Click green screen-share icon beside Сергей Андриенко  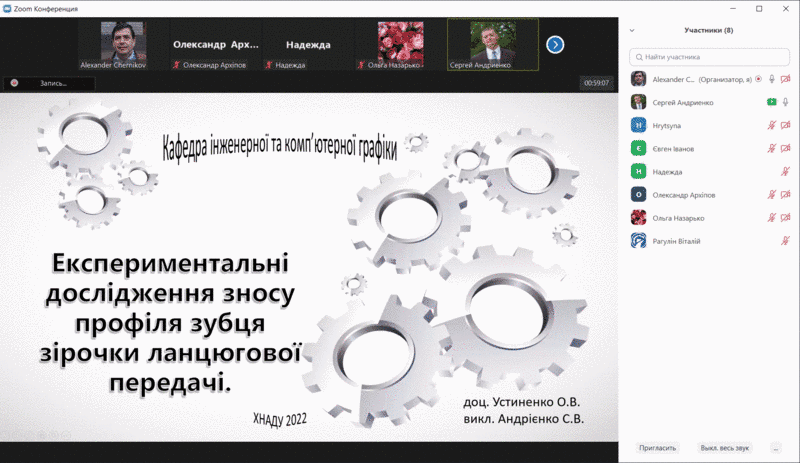[771, 101]
